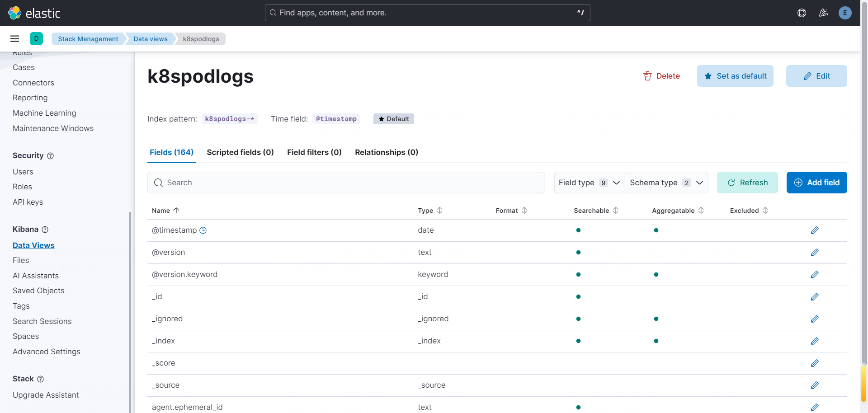Click the edit pencil for _id field
Screen dimensions: 868x413
pos(814,297)
